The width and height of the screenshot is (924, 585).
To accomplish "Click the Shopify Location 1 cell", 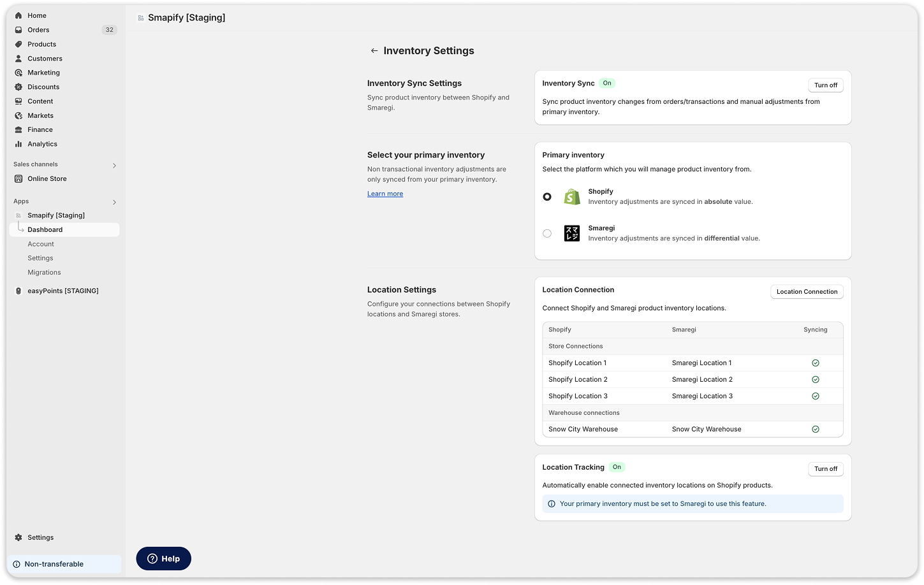I will pyautogui.click(x=578, y=363).
